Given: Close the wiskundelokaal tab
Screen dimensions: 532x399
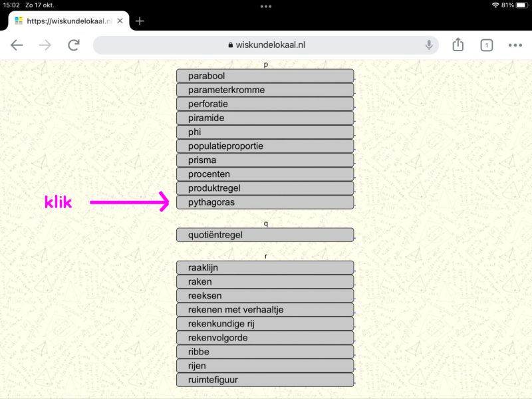Looking at the screenshot, I should [120, 21].
